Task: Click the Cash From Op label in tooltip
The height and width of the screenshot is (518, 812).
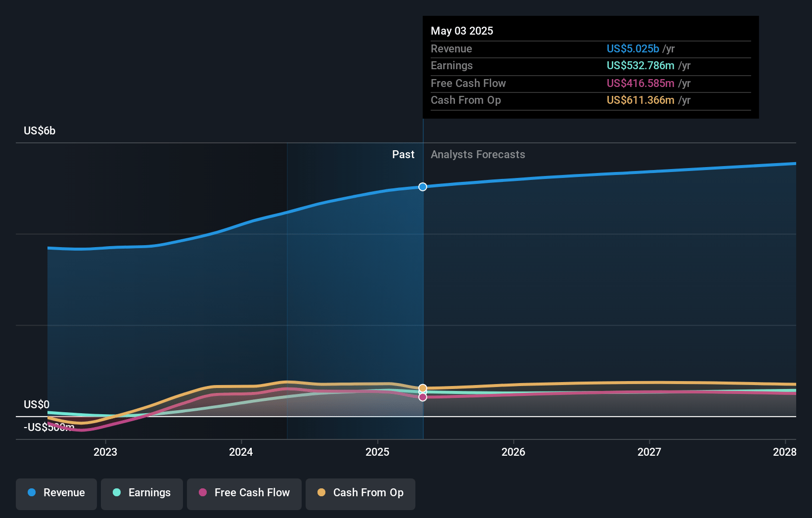Action: (x=465, y=100)
